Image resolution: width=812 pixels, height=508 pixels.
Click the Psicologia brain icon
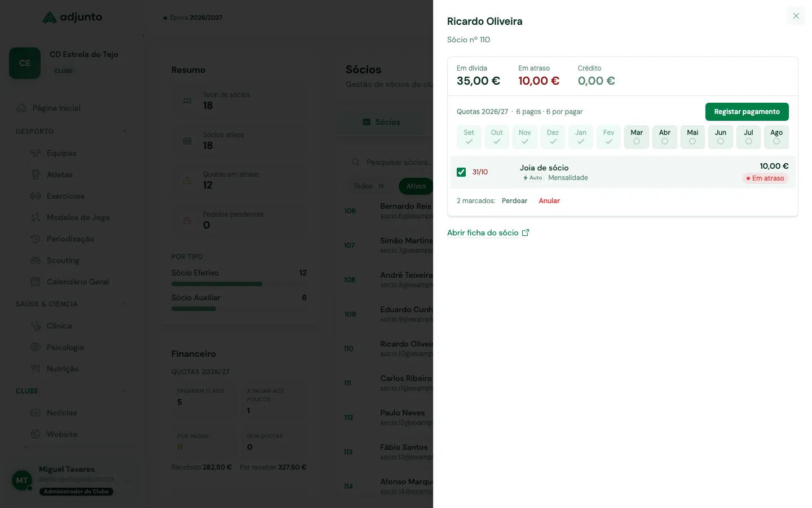point(36,347)
